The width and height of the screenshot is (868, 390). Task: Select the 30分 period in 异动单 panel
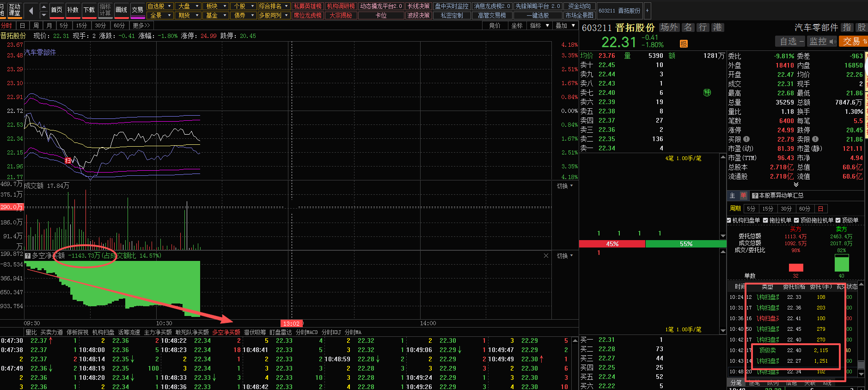point(786,209)
